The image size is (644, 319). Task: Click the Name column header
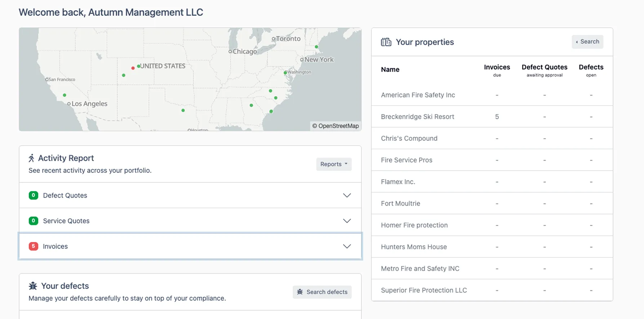[x=390, y=69]
